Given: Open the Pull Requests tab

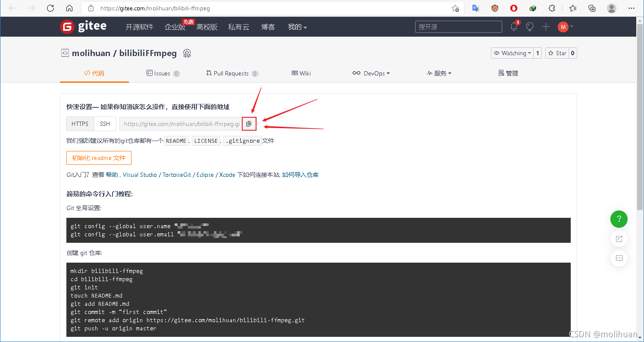Looking at the screenshot, I should click(x=232, y=73).
